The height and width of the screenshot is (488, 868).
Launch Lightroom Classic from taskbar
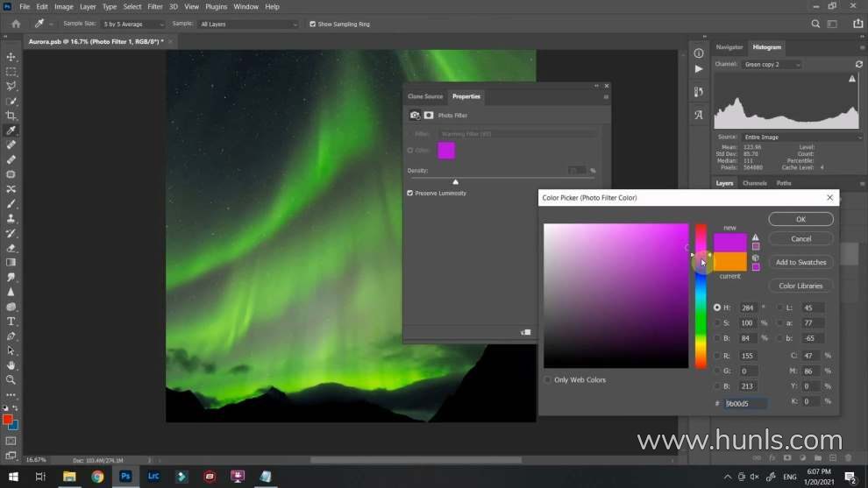pos(153,477)
